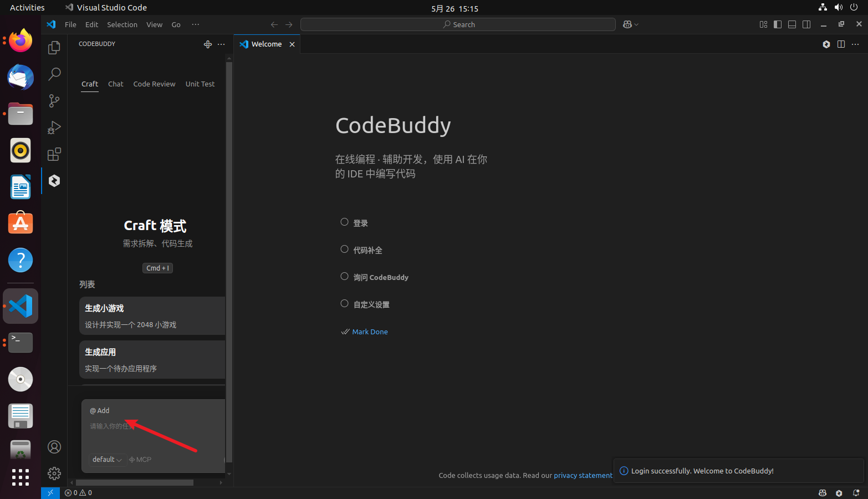Click the Mark Done link
Screen dimensions: 868x499
[370, 332]
